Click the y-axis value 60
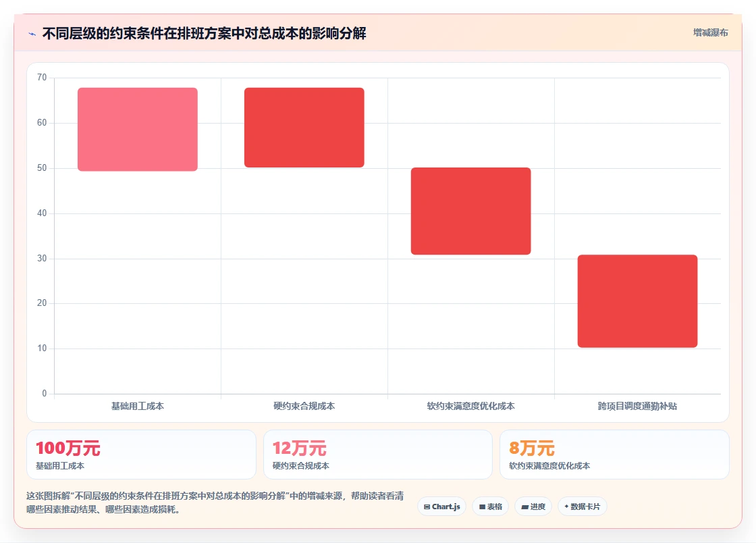 point(42,123)
